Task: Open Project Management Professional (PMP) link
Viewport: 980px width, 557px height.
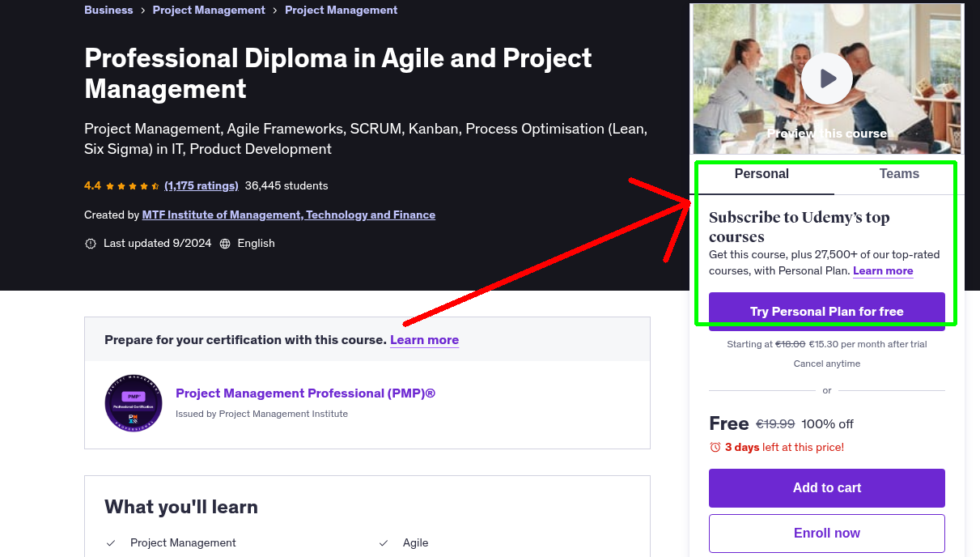Action: point(306,393)
